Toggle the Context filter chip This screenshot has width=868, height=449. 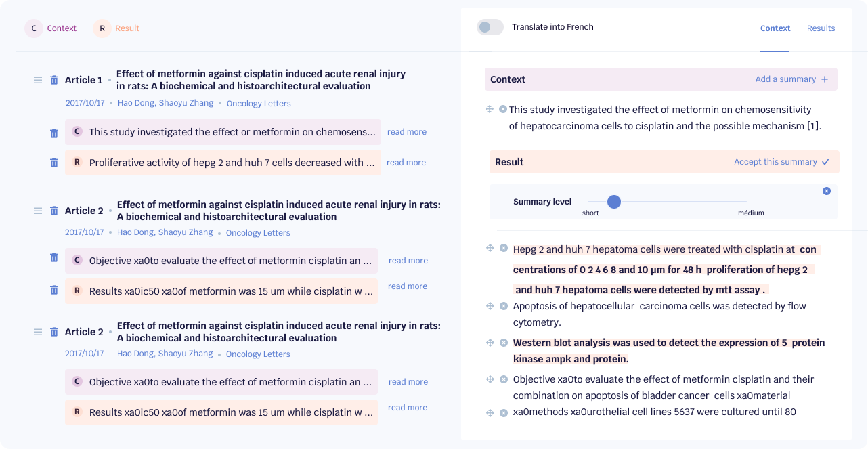tap(51, 28)
